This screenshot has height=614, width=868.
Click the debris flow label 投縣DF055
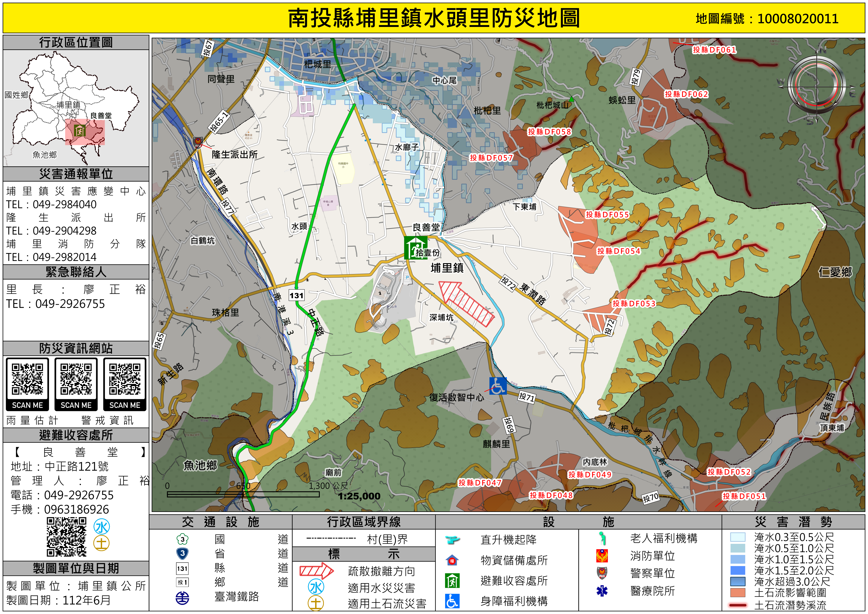pos(607,215)
